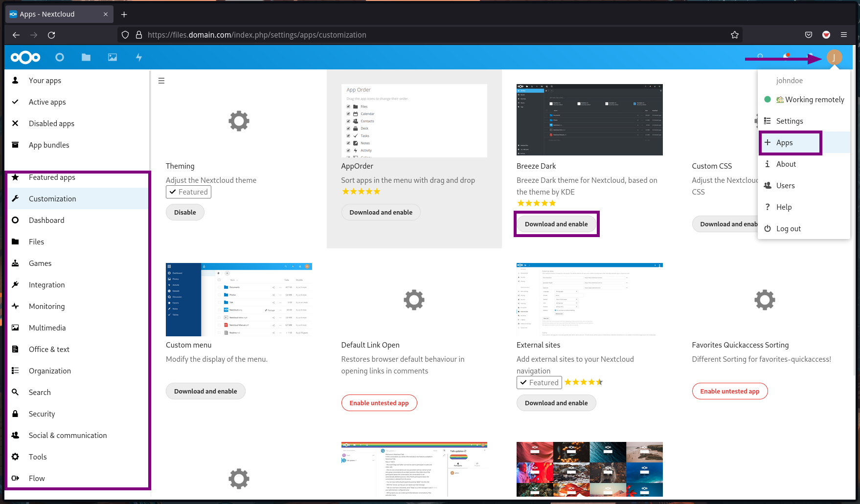Viewport: 860px width, 504px height.
Task: Click the search magnifier in the header
Action: pos(760,58)
